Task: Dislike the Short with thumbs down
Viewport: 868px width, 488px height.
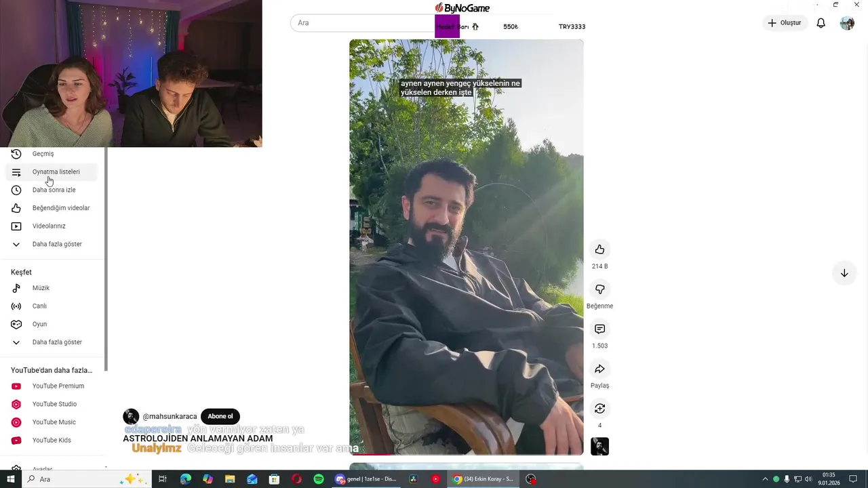Action: pyautogui.click(x=599, y=289)
